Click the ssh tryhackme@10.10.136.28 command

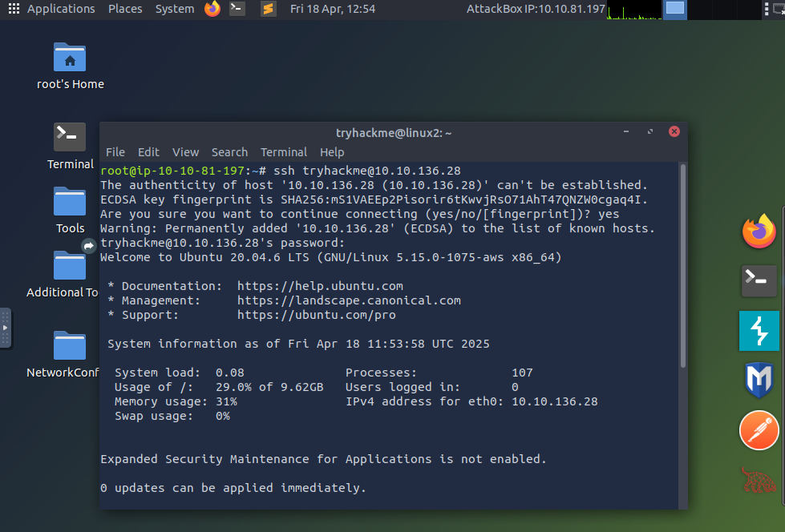pos(367,171)
